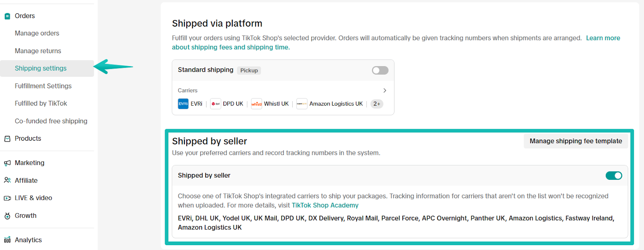
Task: Click the Whistl UK carrier logo
Action: [256, 104]
